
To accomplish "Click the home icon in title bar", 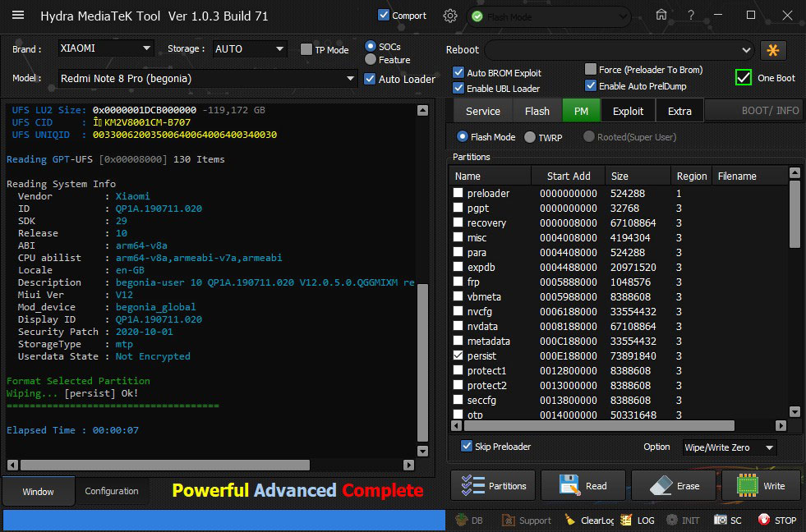I will [661, 15].
